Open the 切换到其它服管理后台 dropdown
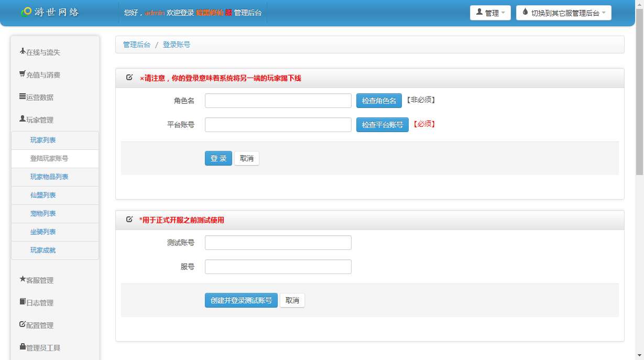Viewport: 644px width, 360px height. pos(563,13)
